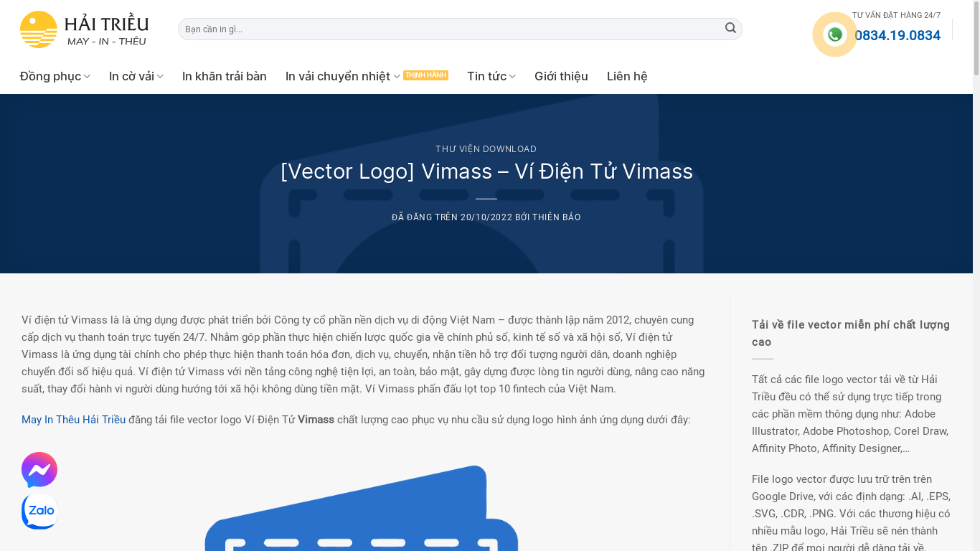Click the THỊNH HÀNH badge
Screen dimensions: 980x551
[x=425, y=75]
